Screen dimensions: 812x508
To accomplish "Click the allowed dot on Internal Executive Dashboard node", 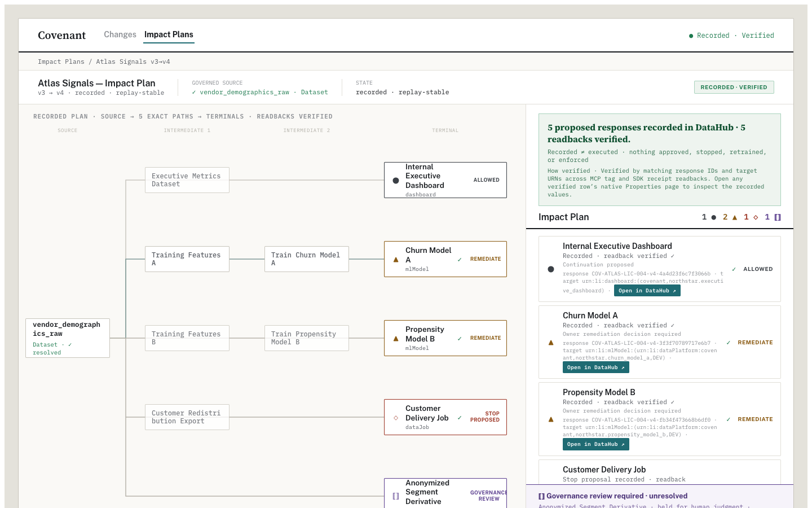I will tap(396, 181).
